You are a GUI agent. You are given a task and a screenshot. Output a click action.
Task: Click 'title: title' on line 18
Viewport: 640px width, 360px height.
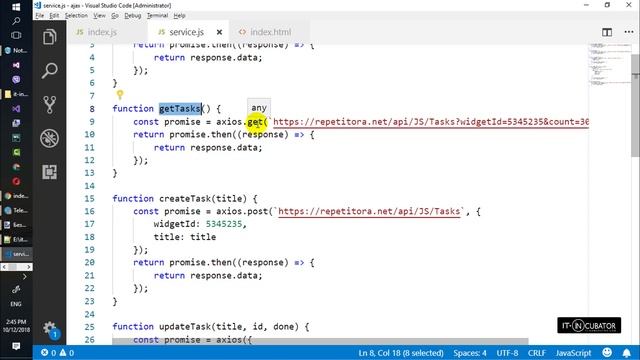tap(185, 237)
